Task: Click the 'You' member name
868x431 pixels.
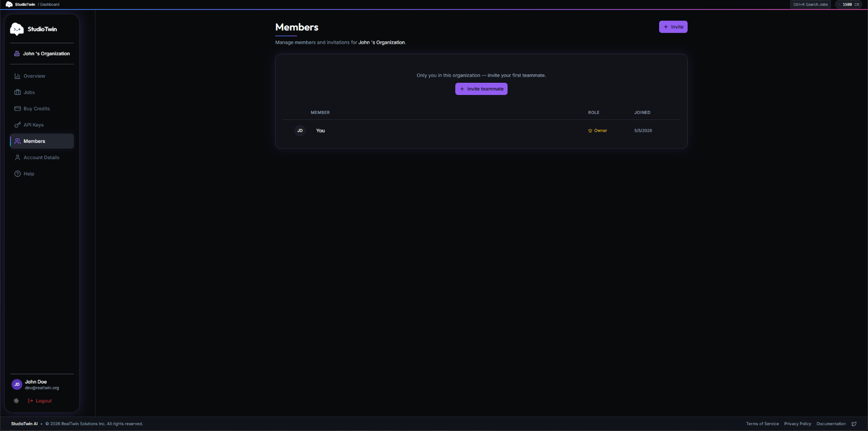Action: coord(321,131)
